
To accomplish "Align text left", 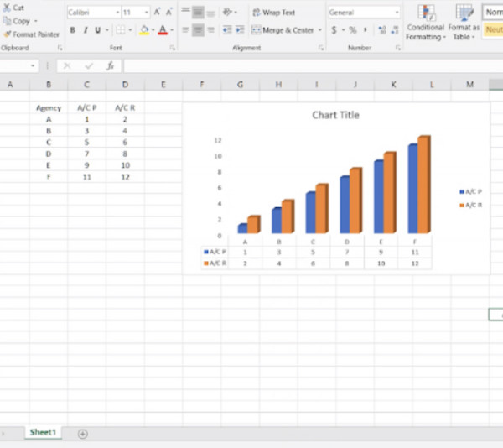I will tap(185, 30).
